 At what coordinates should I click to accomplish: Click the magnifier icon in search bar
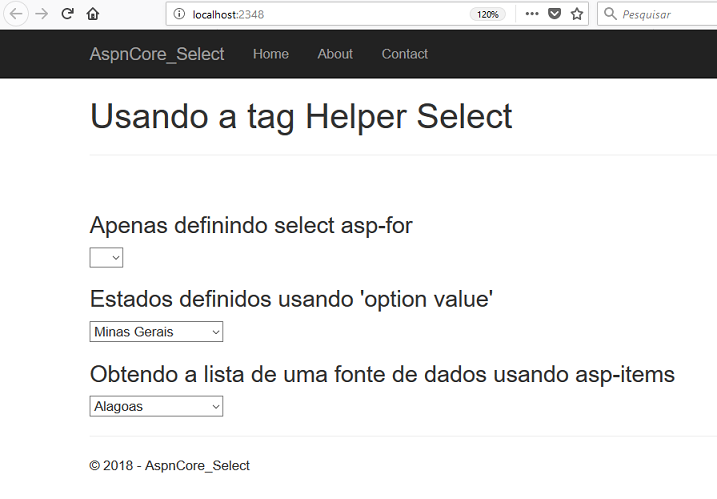(610, 14)
